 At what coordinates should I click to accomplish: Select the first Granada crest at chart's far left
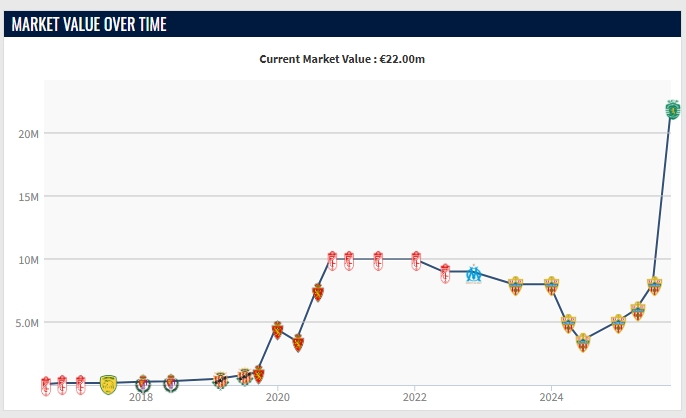46,385
